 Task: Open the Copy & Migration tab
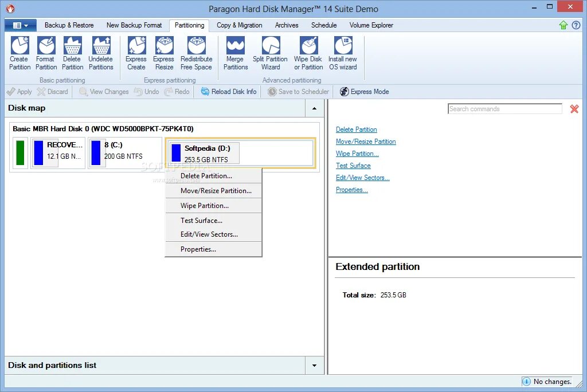click(x=239, y=25)
